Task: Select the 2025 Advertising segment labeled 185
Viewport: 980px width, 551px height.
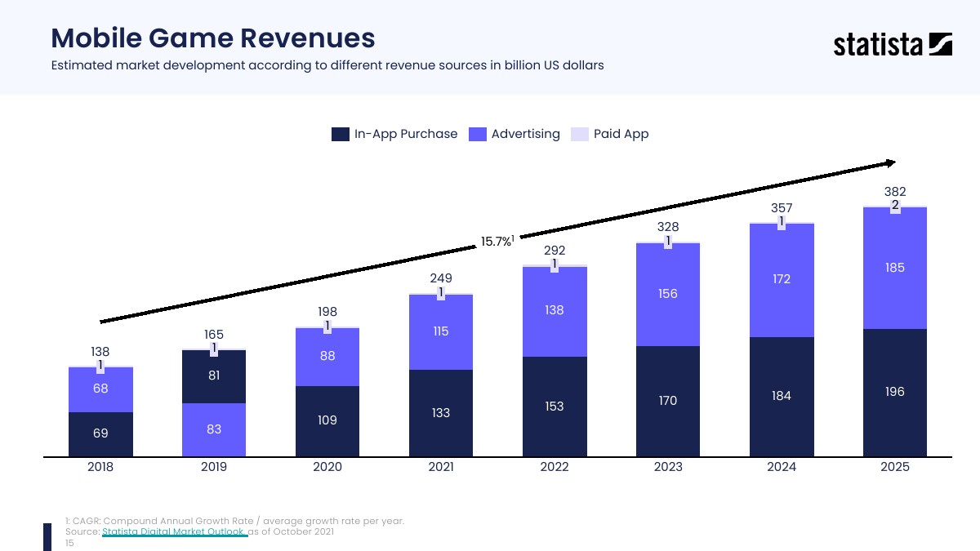Action: (895, 268)
